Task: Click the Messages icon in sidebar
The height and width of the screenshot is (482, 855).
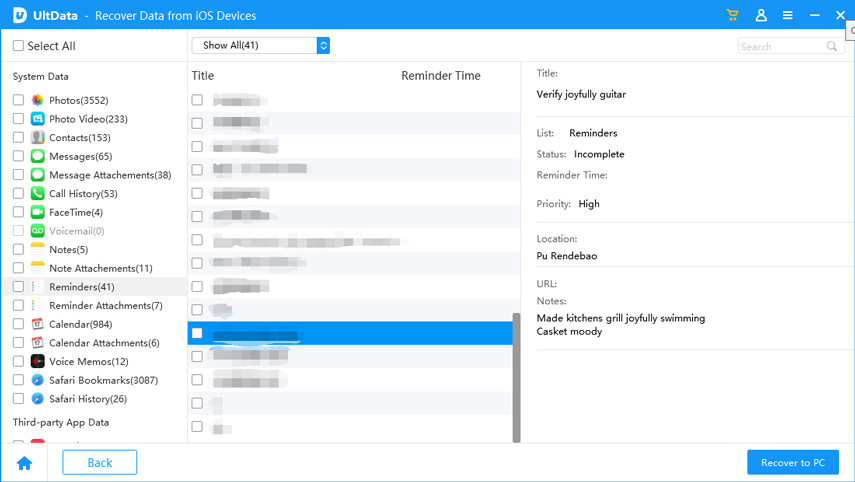Action: [37, 157]
